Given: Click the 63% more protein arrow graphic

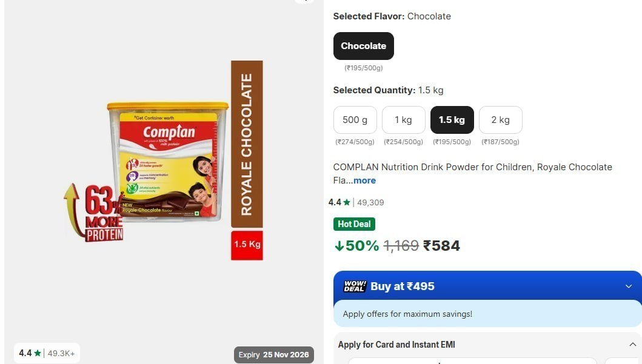Looking at the screenshot, I should click(x=94, y=213).
